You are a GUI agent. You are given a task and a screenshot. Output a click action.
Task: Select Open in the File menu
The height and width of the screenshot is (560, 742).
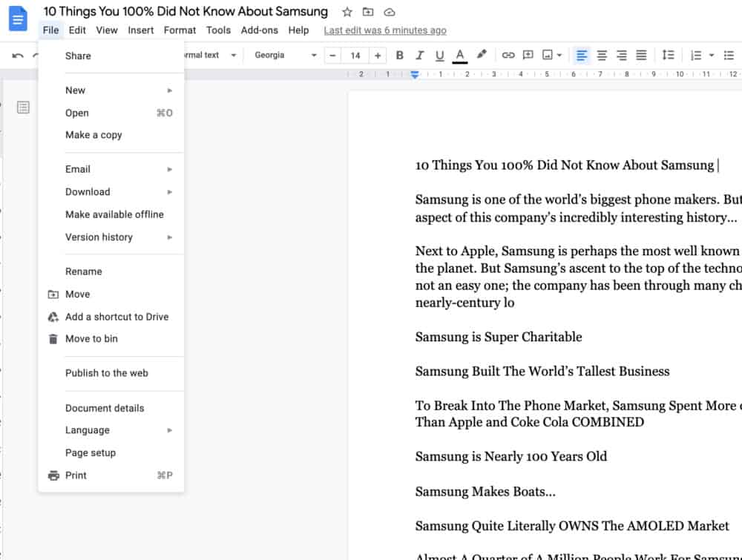pos(111,113)
